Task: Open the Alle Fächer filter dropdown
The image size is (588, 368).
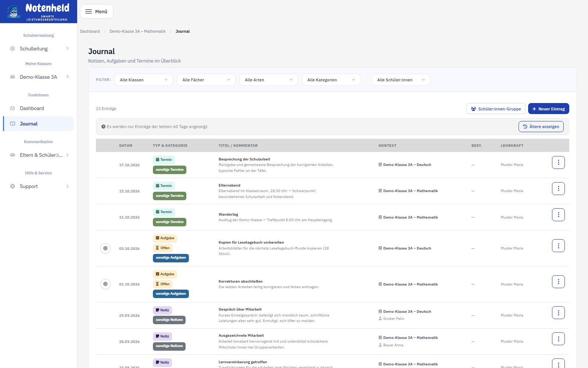Action: point(206,80)
